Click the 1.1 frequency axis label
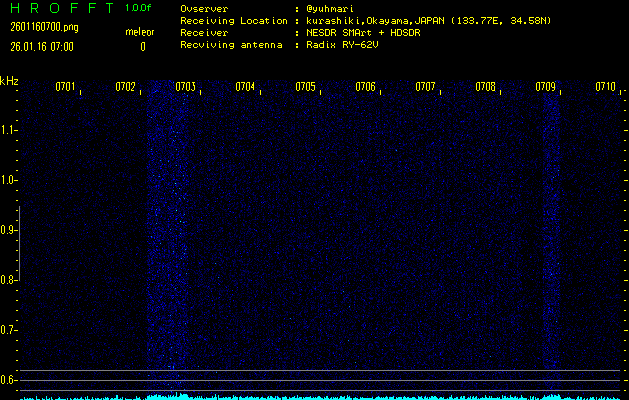 click(x=9, y=130)
